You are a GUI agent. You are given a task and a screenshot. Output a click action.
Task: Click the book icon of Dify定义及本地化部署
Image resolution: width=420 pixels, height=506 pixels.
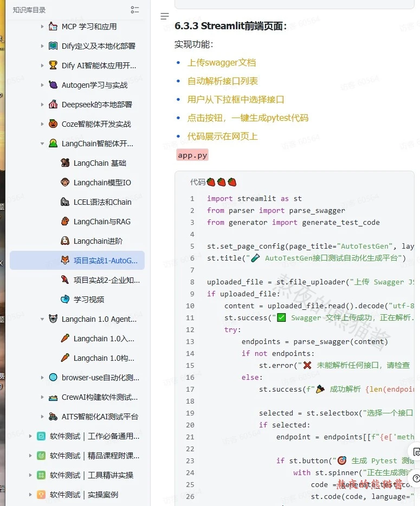click(x=53, y=46)
